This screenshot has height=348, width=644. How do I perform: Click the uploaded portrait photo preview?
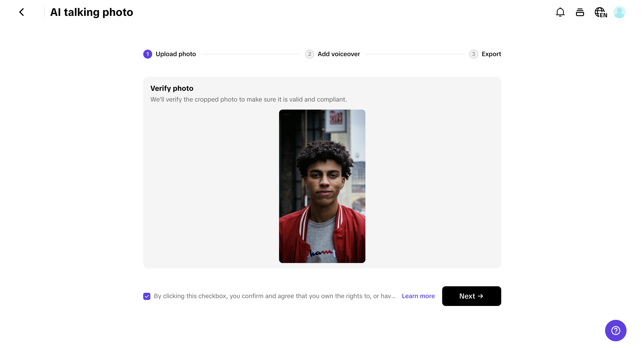322,186
